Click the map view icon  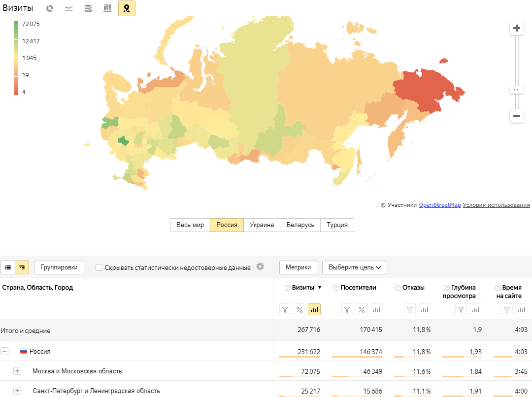point(127,8)
